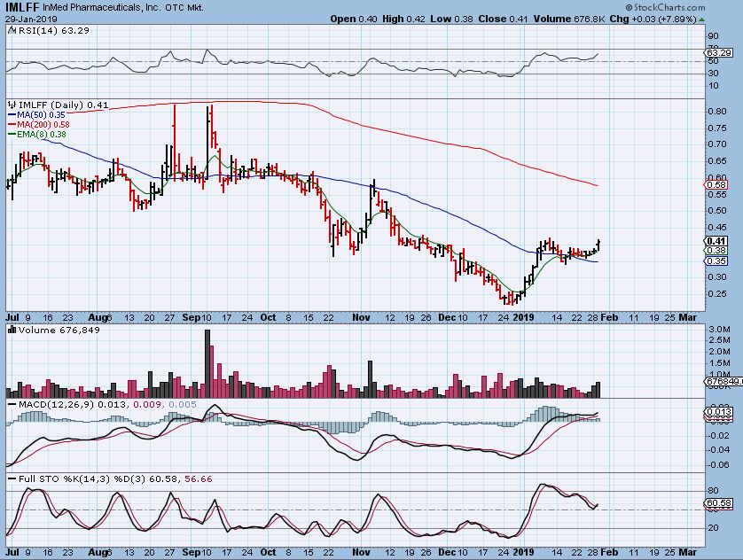Click the blue MA(50) legend line swatch

(x=12, y=115)
